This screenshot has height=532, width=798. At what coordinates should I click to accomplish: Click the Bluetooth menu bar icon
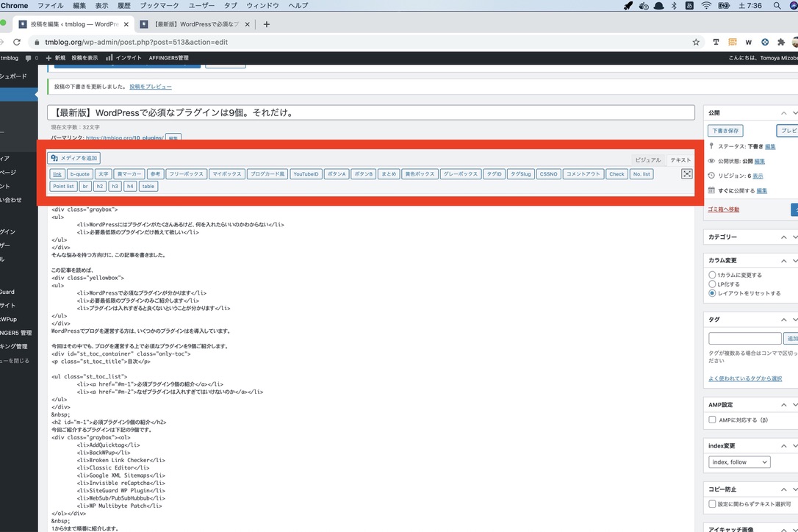(674, 6)
